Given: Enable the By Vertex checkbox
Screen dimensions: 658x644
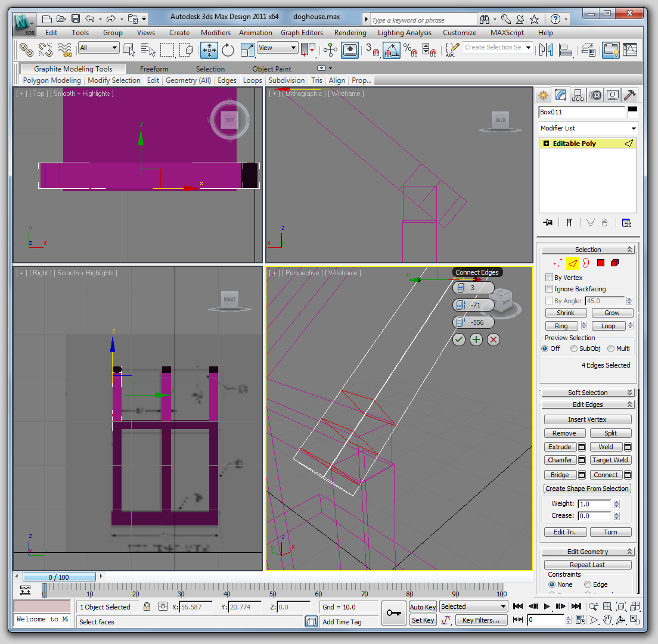Looking at the screenshot, I should click(x=550, y=278).
